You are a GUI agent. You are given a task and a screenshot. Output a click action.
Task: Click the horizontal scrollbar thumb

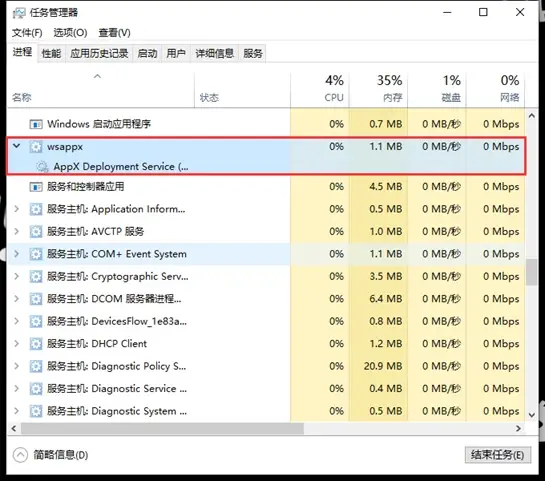162,429
